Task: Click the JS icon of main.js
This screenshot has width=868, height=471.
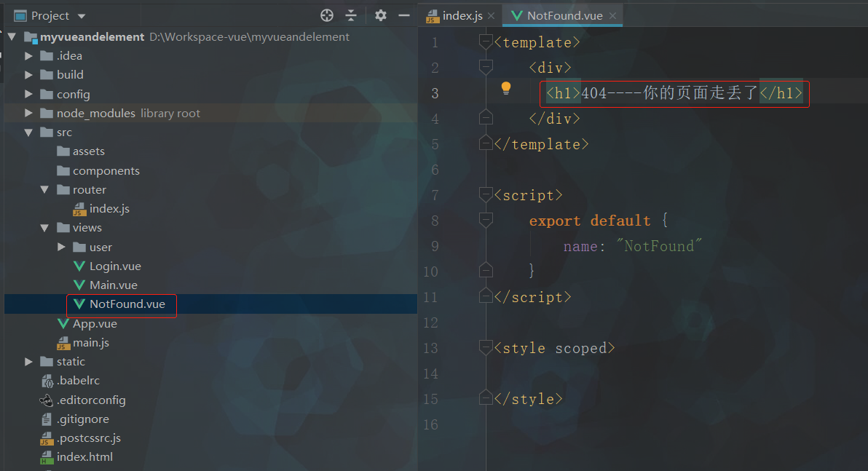Action: 63,343
